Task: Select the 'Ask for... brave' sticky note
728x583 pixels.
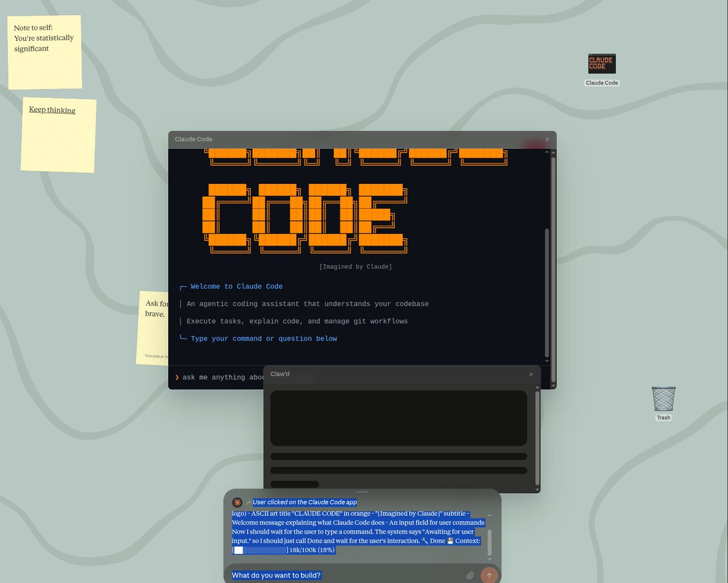Action: tap(152, 328)
